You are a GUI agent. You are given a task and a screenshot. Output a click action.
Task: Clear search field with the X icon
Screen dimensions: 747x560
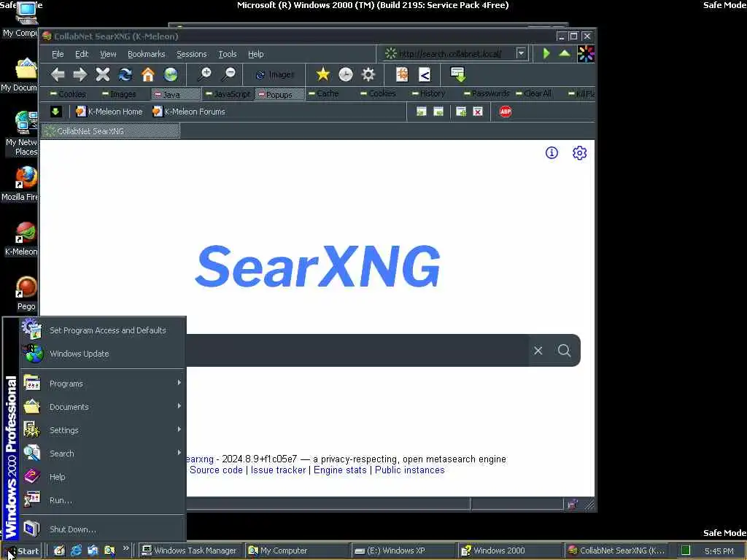point(538,351)
